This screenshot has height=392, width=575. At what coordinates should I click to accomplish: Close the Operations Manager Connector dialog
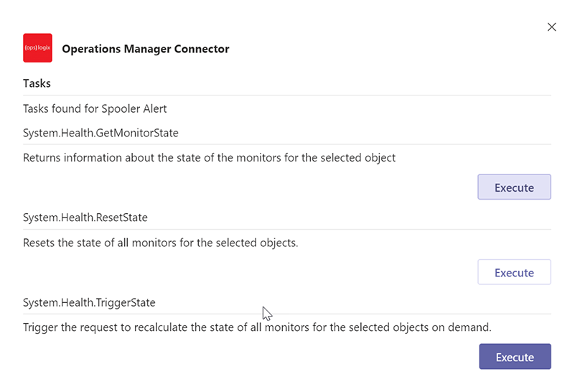tap(551, 27)
